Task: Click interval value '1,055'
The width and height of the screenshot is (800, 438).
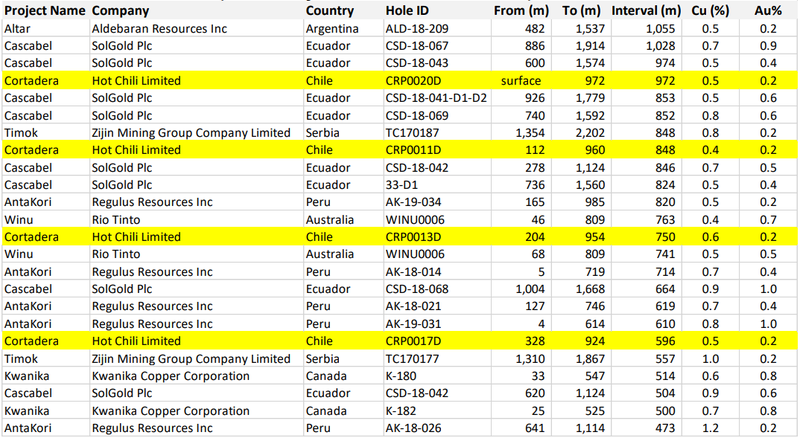Action: tap(660, 29)
